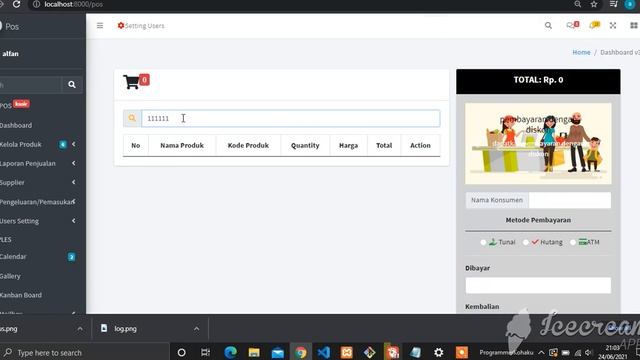Click the Action column header
640x360 pixels.
(420, 145)
